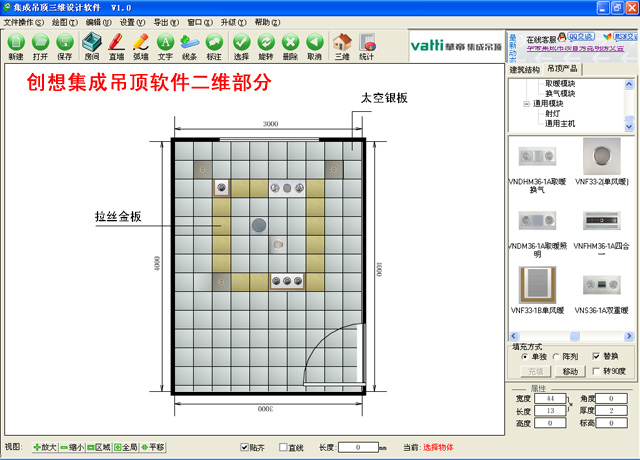Click the 新建 (New) toolbar icon
Screen dimensions: 640x460
(x=15, y=46)
